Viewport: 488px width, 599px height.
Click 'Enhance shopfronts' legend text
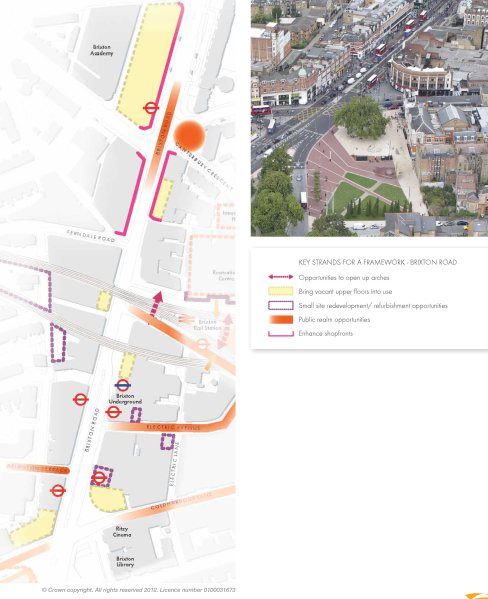326,333
